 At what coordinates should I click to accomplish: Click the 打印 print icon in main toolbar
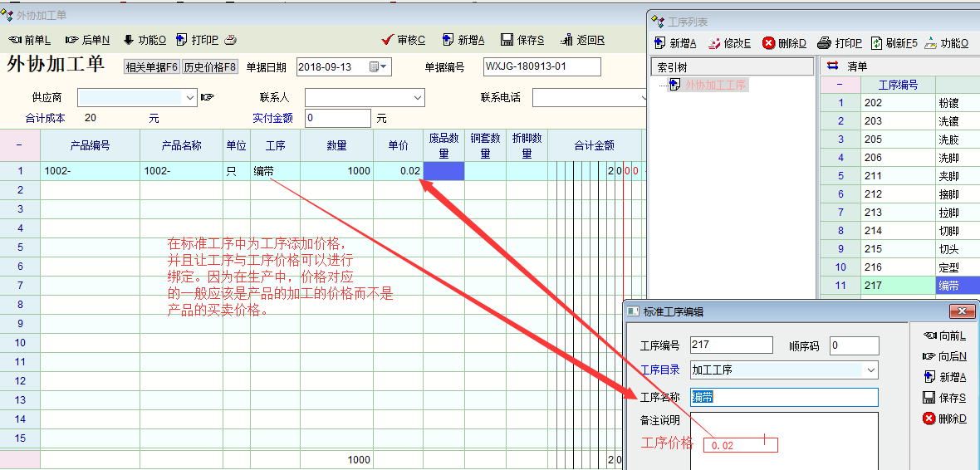tap(182, 40)
